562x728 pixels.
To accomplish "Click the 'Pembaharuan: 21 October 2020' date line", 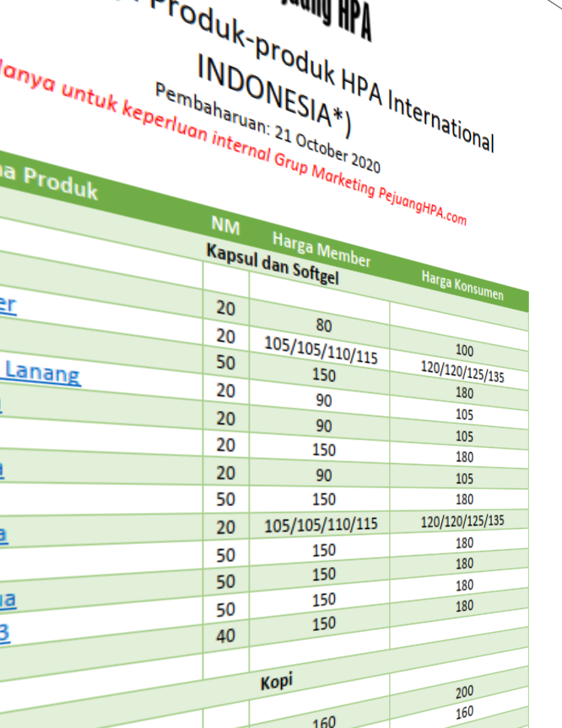I will [267, 127].
